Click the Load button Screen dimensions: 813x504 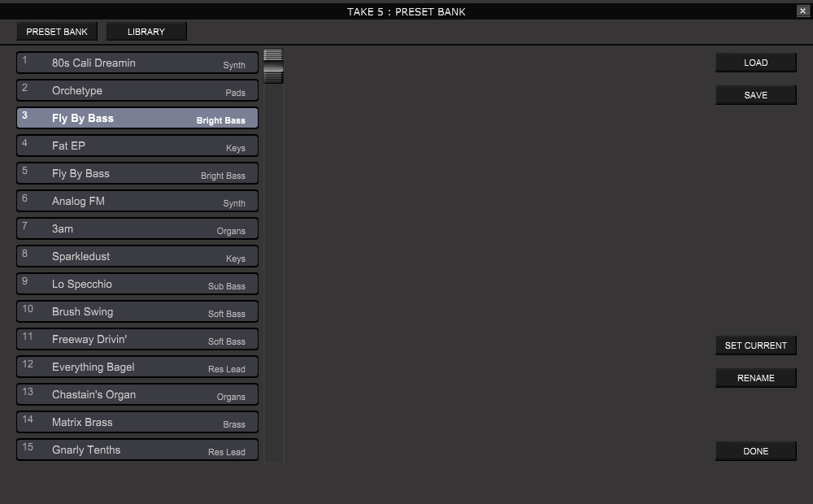click(755, 63)
